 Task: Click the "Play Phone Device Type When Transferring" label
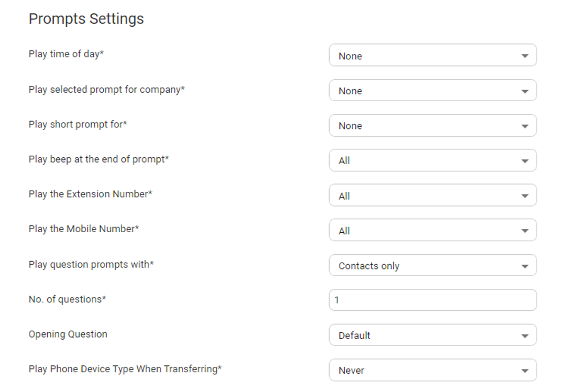[125, 369]
